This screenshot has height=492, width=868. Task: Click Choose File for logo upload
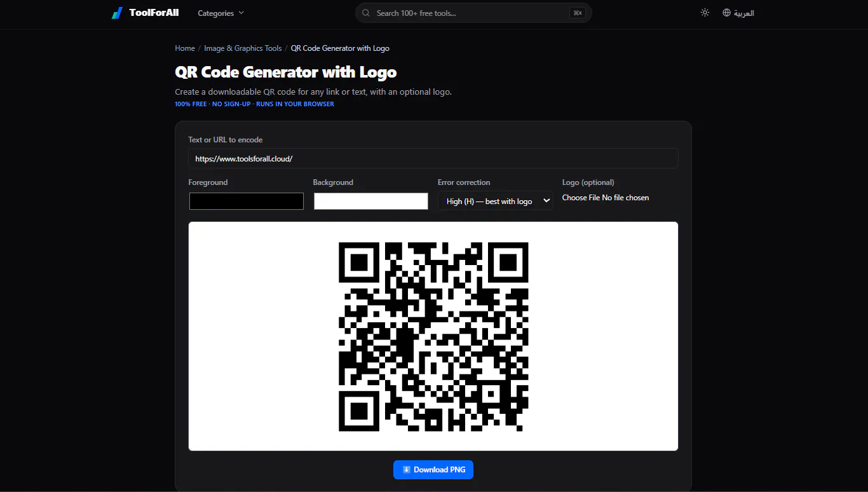click(x=581, y=198)
